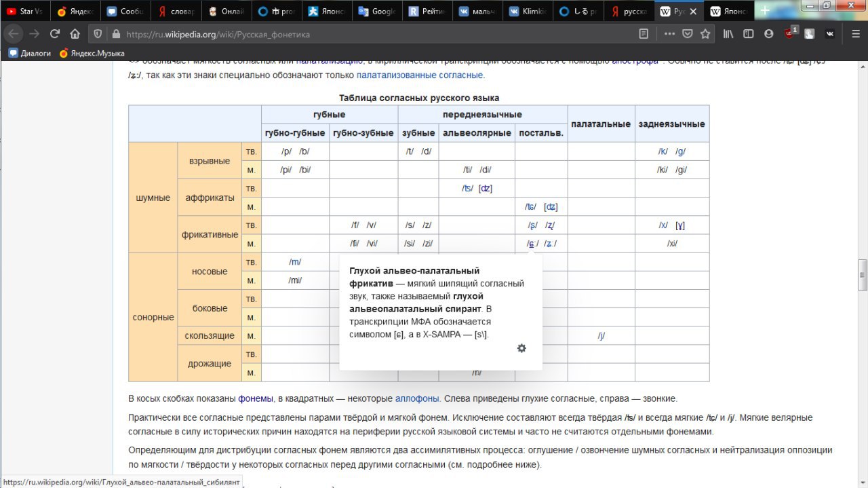Screen dimensions: 868x488
Task: Click the table caption Таблица согласных русского языка
Action: (419, 98)
